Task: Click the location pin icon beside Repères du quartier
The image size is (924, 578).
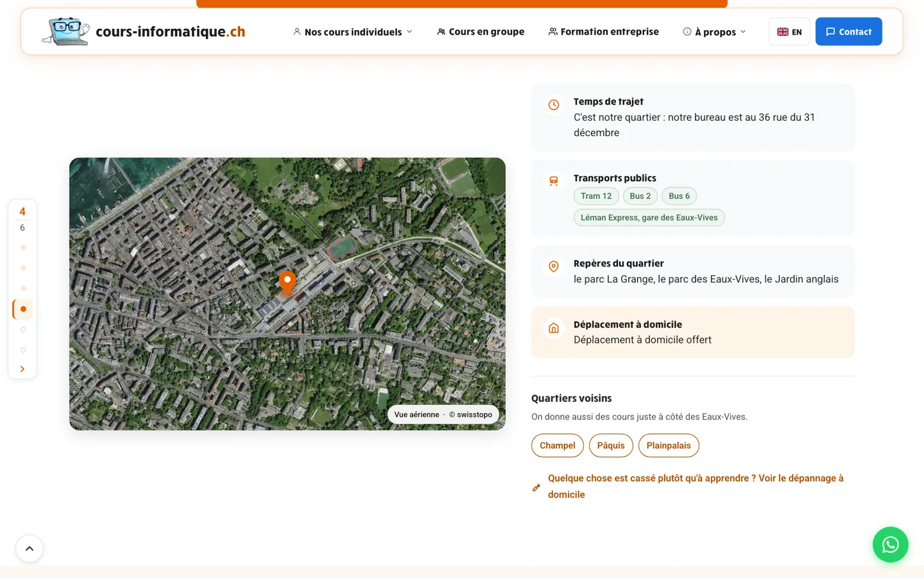Action: tap(554, 267)
